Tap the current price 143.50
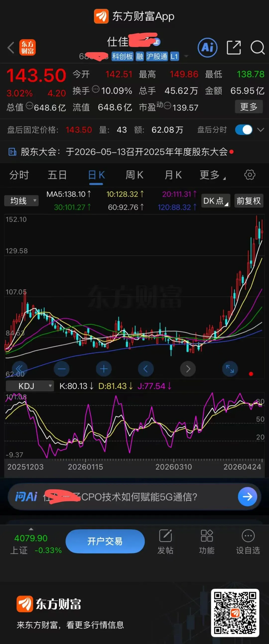 [x=36, y=75]
